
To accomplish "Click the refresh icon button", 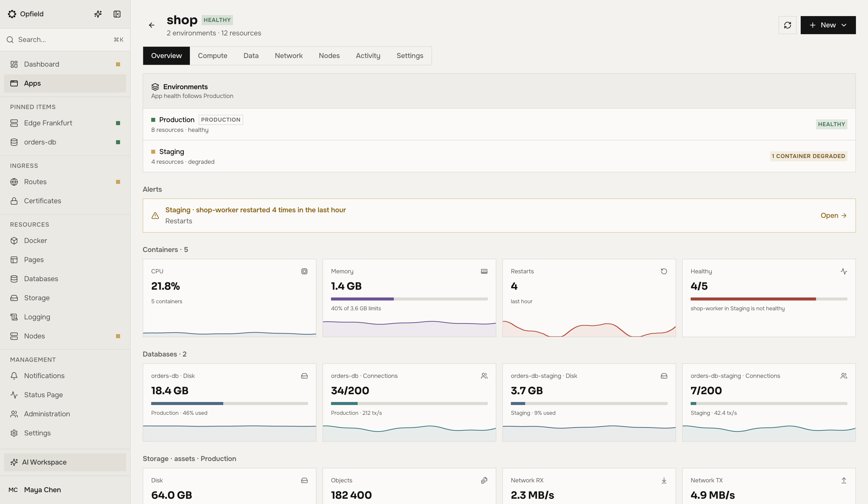I will pyautogui.click(x=787, y=25).
